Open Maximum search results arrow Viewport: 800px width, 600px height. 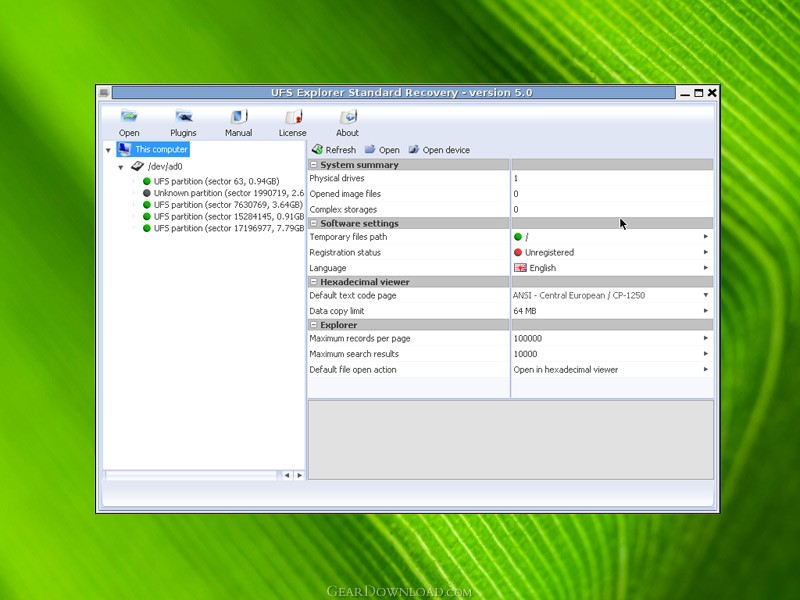[706, 354]
